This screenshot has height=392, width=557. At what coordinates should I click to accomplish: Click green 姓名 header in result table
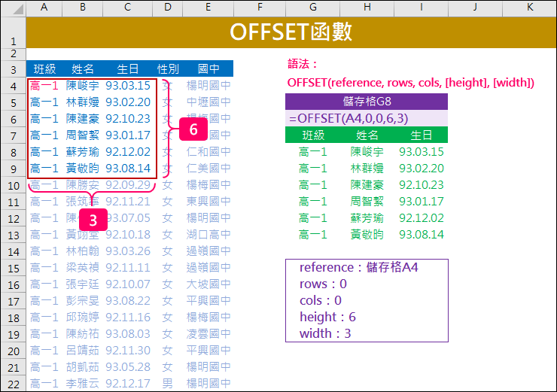[x=367, y=135]
